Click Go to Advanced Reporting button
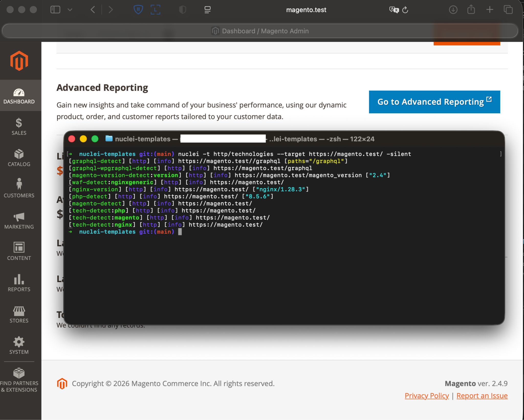Viewport: 524px width, 420px height. tap(434, 102)
